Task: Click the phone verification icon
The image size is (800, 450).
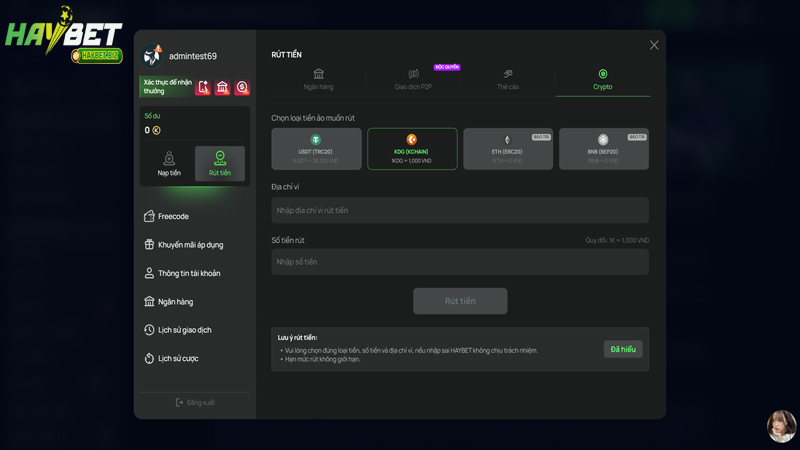Action: [203, 88]
